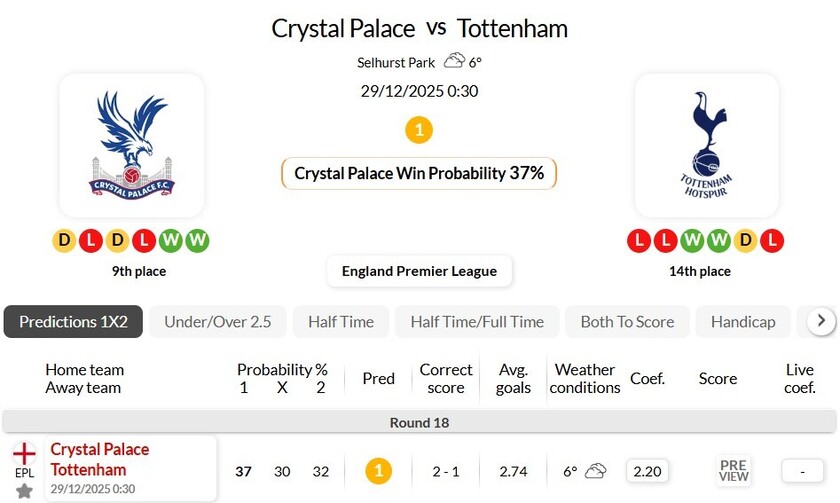Click the 2.20 coefficient odds box
The image size is (840, 503).
648,470
